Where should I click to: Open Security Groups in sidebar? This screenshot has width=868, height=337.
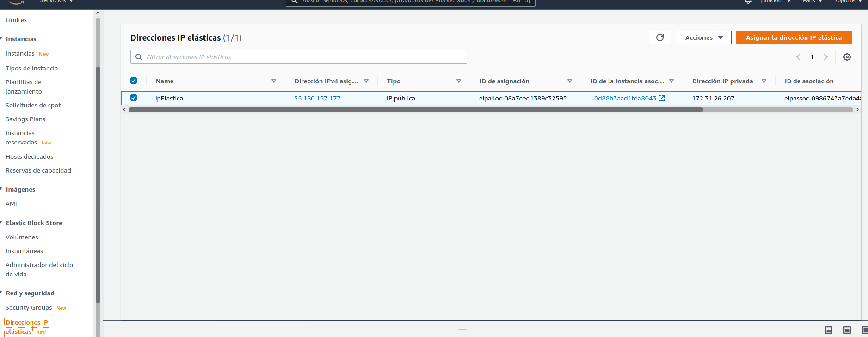click(x=29, y=307)
